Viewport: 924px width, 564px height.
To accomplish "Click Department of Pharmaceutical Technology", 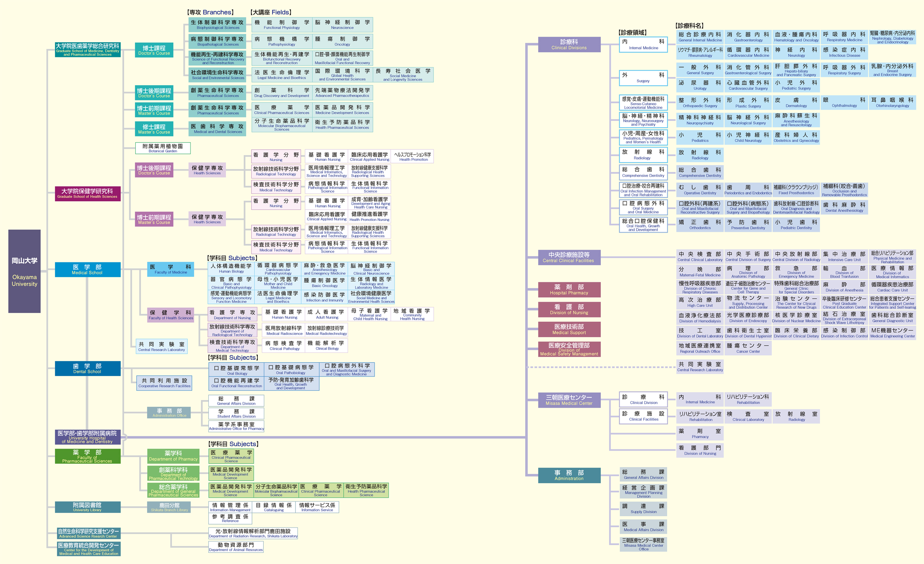I will tap(173, 473).
